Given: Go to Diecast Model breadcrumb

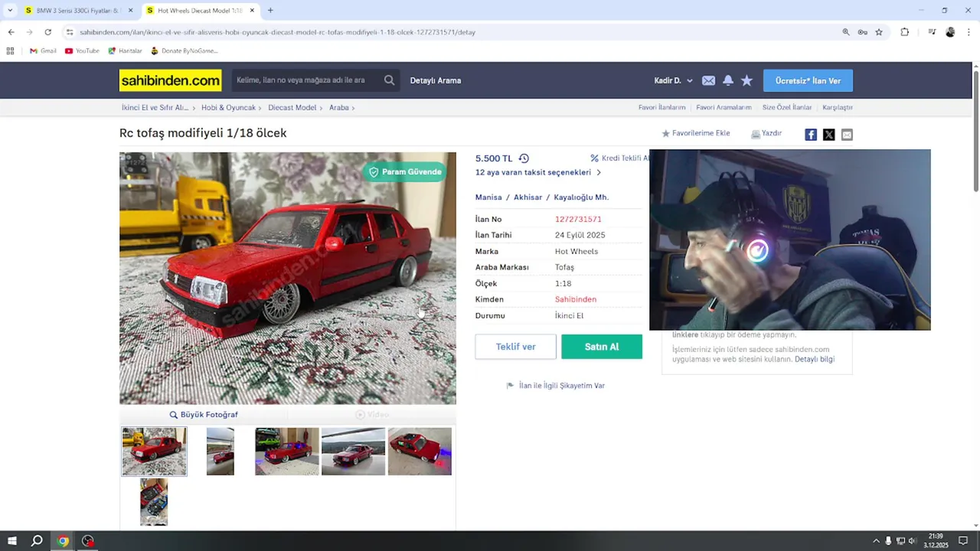Looking at the screenshot, I should [292, 108].
